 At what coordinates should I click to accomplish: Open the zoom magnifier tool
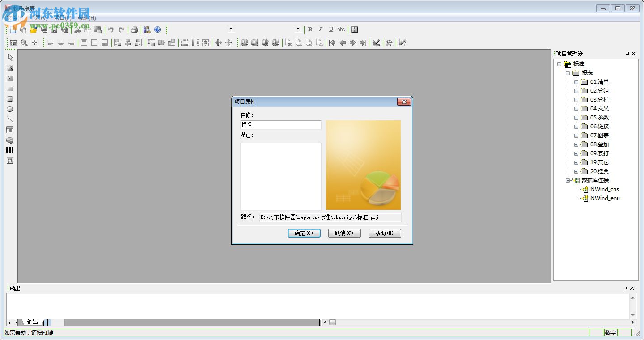(x=24, y=42)
